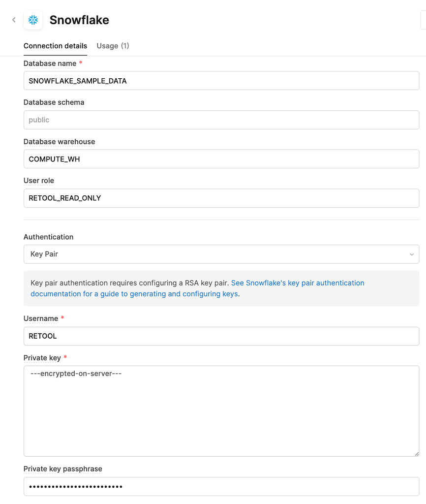The height and width of the screenshot is (504, 426).
Task: Click the Snowflake page title heading
Action: 79,20
